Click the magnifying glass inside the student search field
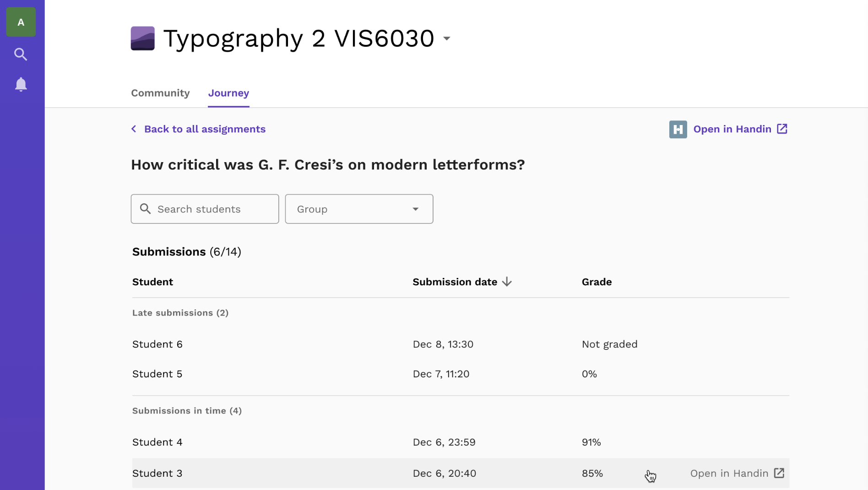This screenshot has width=868, height=490. (146, 209)
